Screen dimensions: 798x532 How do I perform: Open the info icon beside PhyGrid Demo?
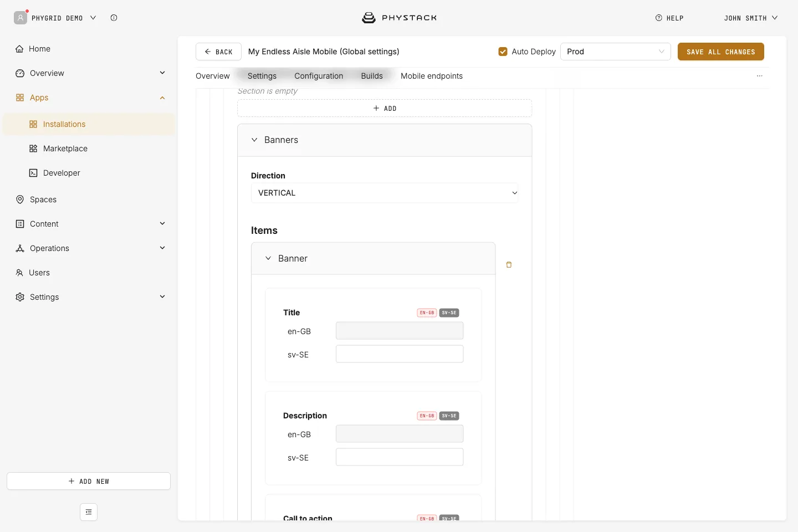114,18
